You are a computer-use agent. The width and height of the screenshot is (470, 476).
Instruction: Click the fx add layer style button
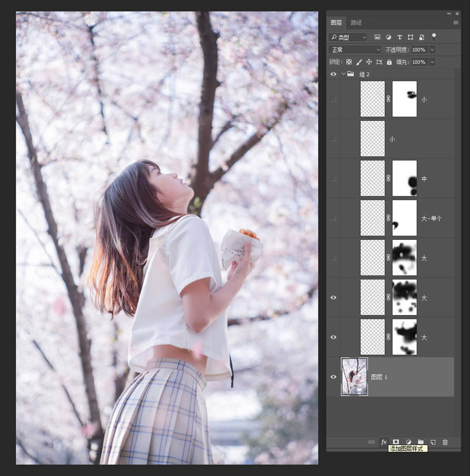pyautogui.click(x=384, y=442)
